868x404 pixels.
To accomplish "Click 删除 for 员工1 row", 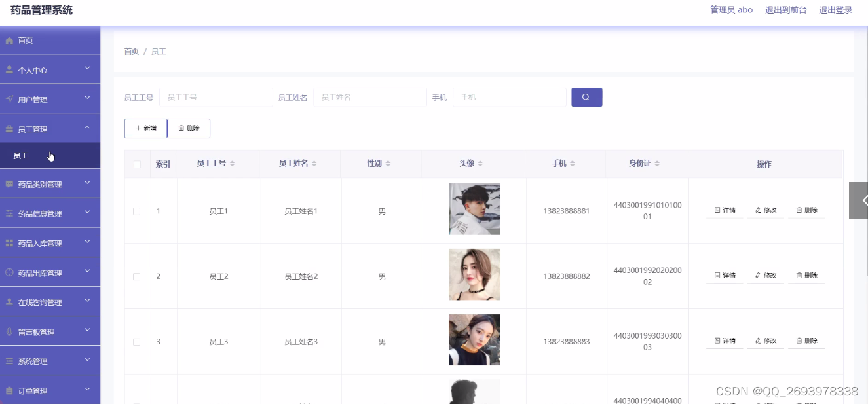I will click(806, 210).
